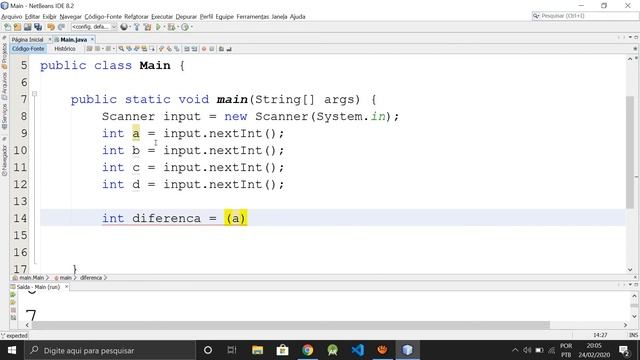Screen dimensions: 640x360
Task: Open the Código-Fonte menu
Action: click(103, 17)
